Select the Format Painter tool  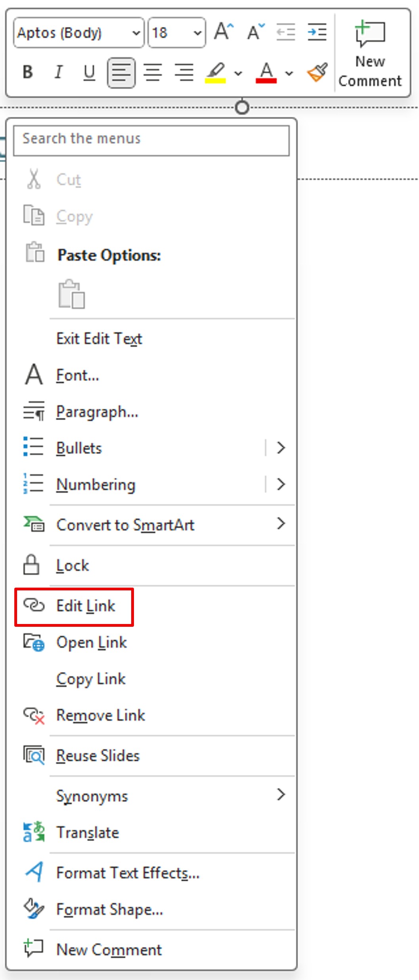click(316, 72)
